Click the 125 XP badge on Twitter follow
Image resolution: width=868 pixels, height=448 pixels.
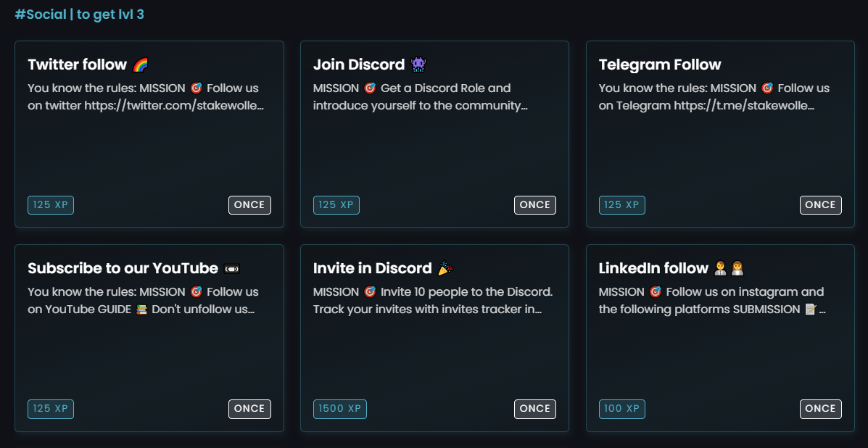click(51, 204)
